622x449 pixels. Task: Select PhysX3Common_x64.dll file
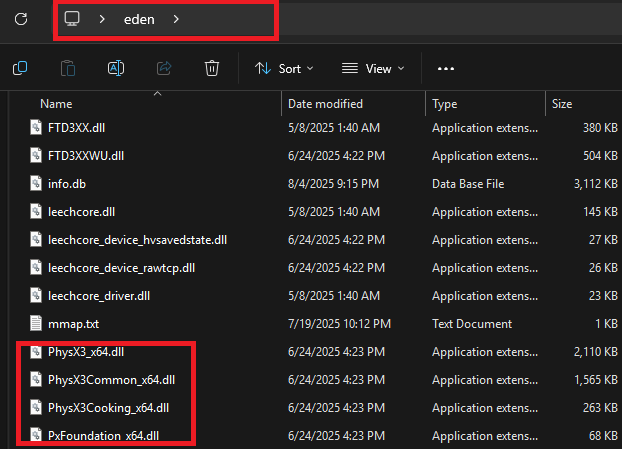tap(111, 380)
